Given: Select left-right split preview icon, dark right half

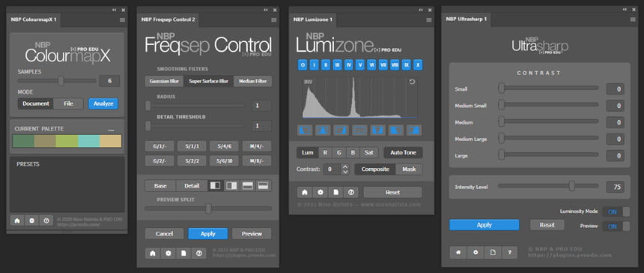Looking at the screenshot, I should pyautogui.click(x=215, y=186).
